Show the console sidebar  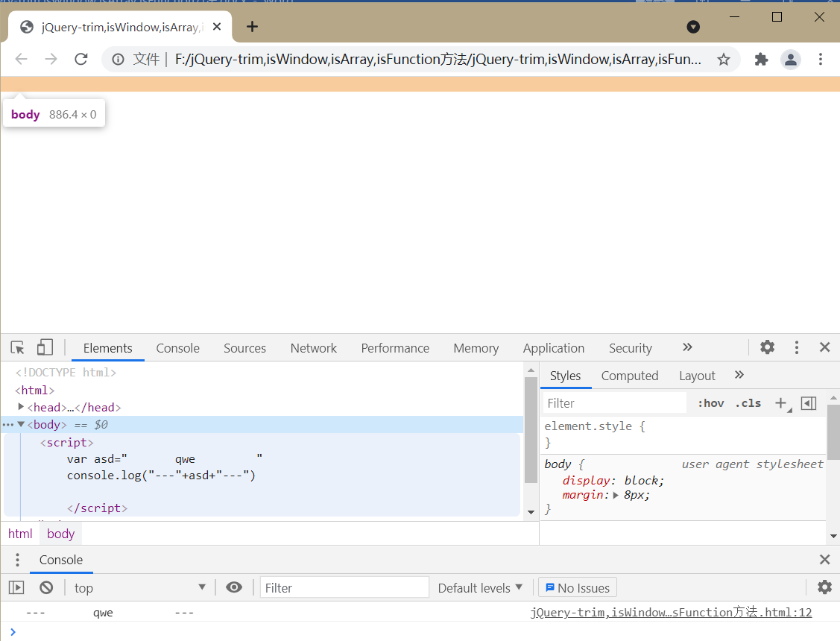point(16,587)
